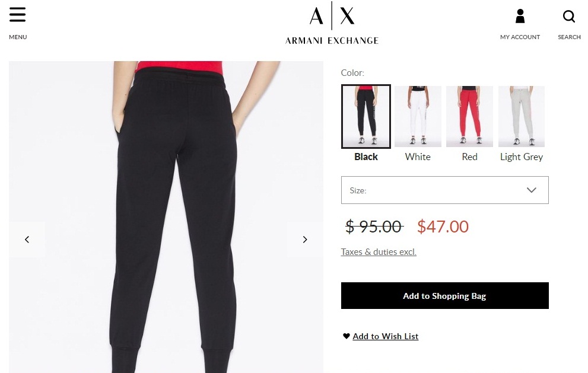The width and height of the screenshot is (588, 373).
Task: Choose the White color option
Action: pos(418,116)
